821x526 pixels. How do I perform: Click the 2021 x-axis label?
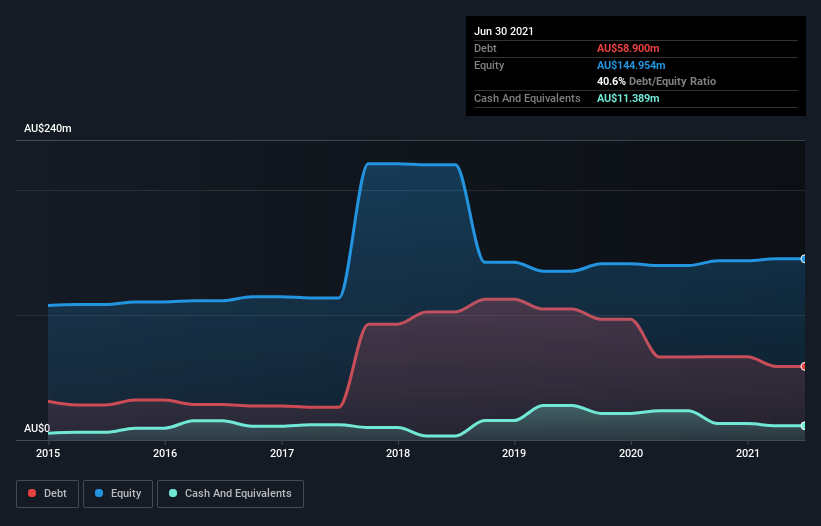point(748,453)
